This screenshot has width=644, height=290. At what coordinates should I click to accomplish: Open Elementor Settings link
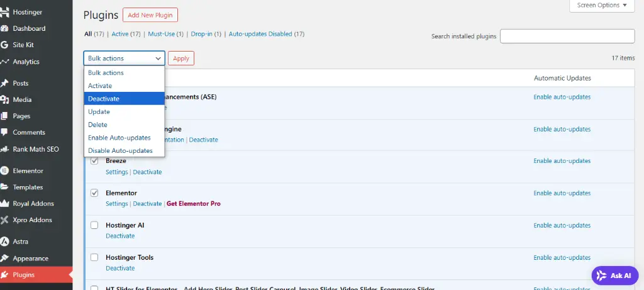116,204
